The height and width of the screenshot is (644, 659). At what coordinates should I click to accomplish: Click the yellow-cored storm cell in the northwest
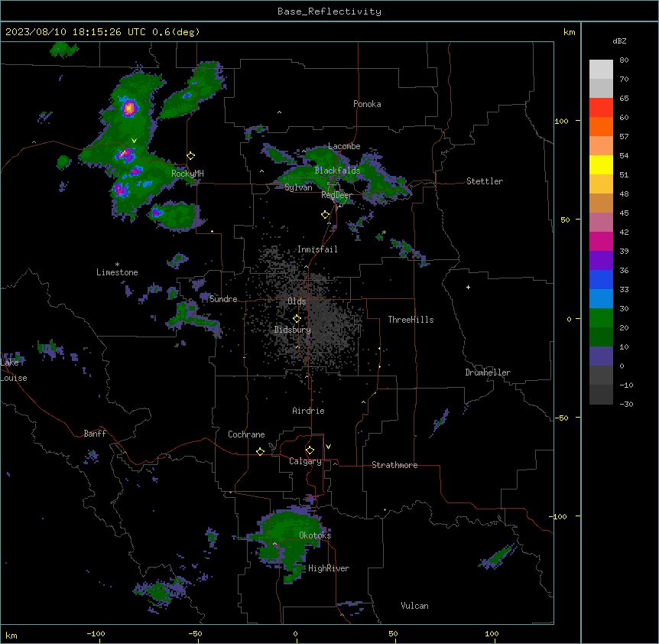click(x=129, y=108)
